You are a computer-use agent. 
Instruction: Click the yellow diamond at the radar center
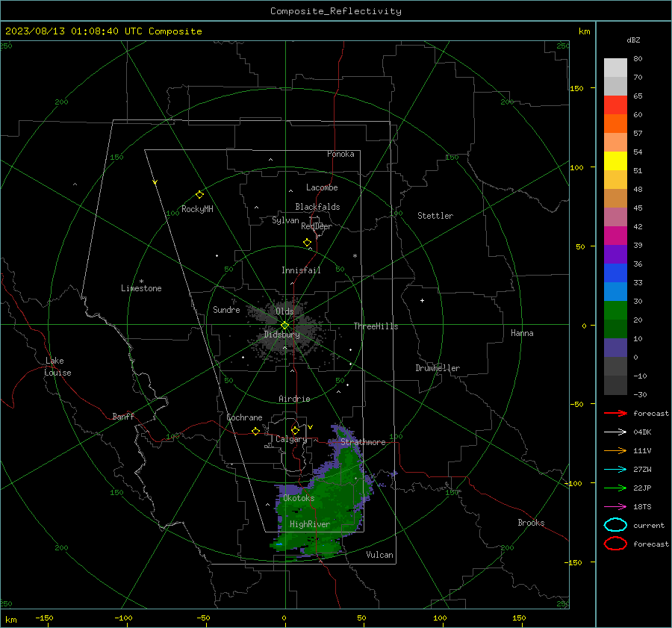284,326
